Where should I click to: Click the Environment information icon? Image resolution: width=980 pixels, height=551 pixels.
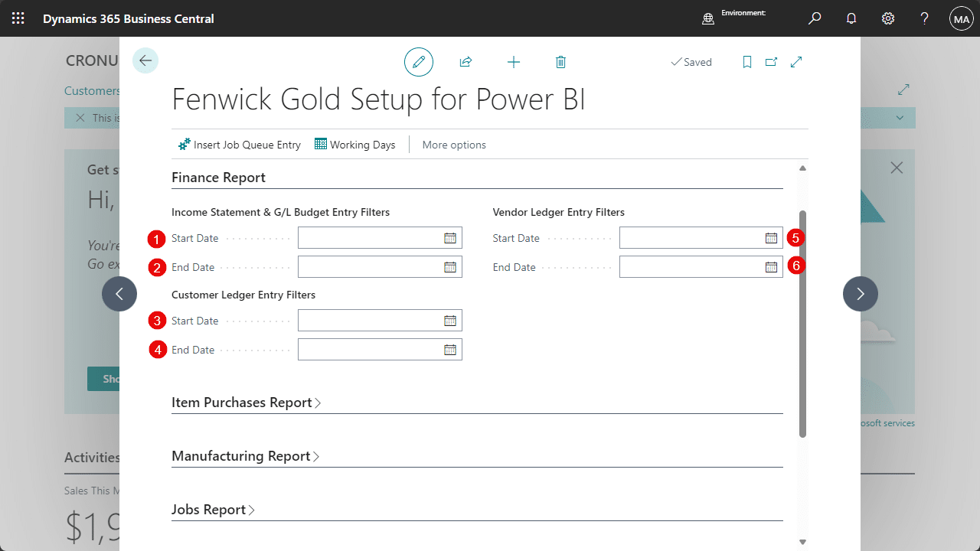tap(708, 18)
